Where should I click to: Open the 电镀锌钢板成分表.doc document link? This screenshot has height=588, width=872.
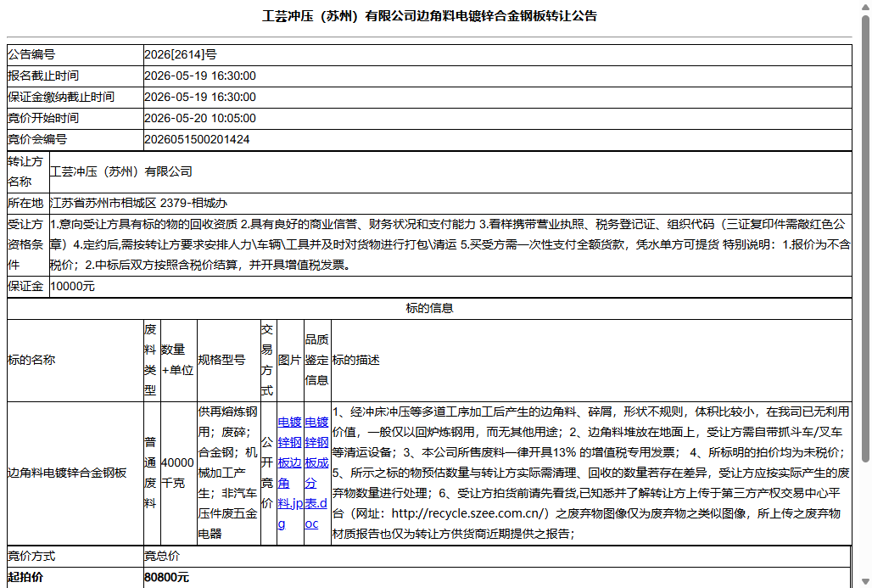(317, 473)
